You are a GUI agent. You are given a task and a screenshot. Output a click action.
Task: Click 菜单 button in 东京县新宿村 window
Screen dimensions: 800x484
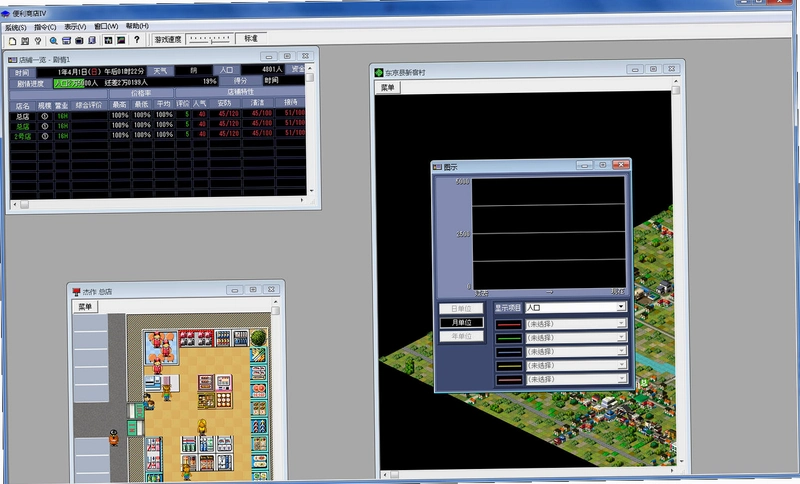coord(388,88)
